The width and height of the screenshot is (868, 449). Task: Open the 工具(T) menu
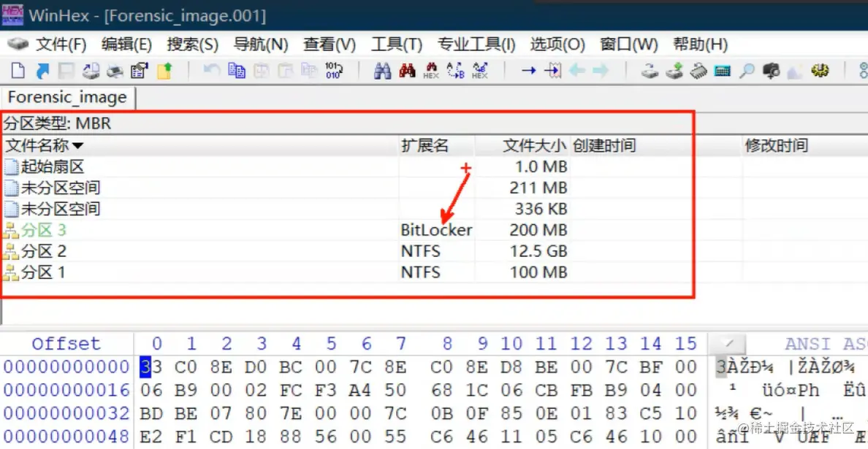pos(397,44)
